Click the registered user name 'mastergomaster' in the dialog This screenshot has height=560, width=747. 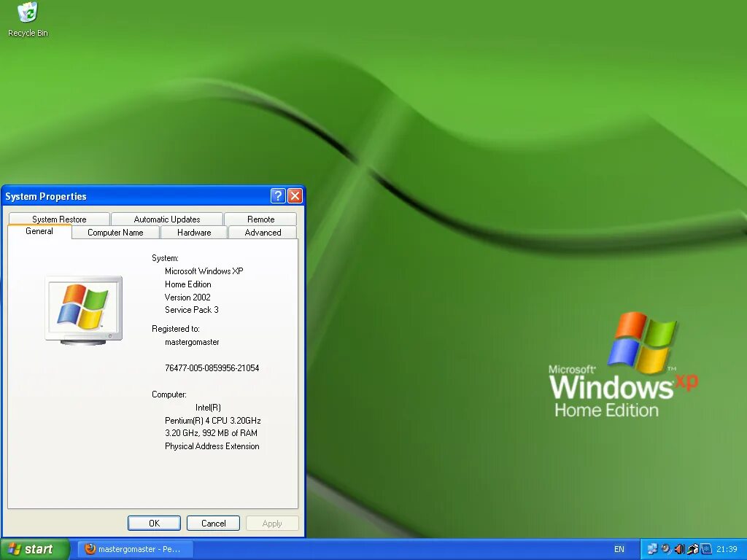coord(192,342)
